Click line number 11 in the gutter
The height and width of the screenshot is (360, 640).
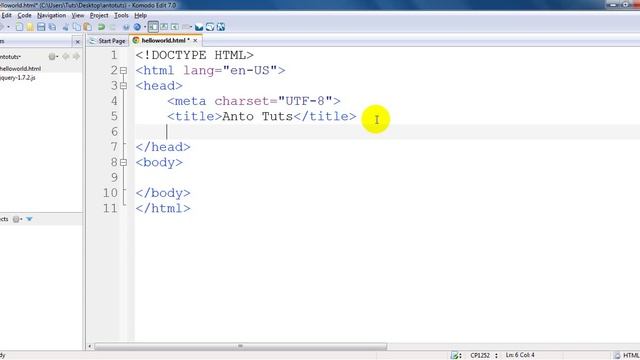[x=110, y=209]
